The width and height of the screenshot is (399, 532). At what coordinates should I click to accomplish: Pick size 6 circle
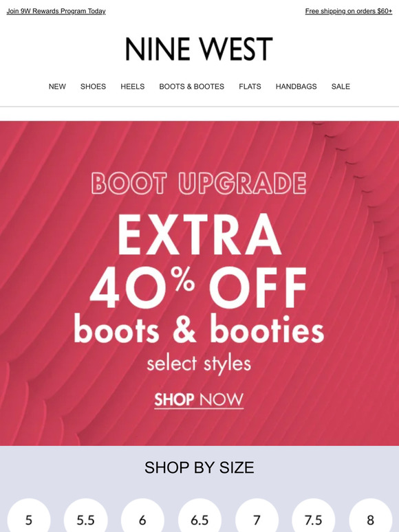click(142, 517)
